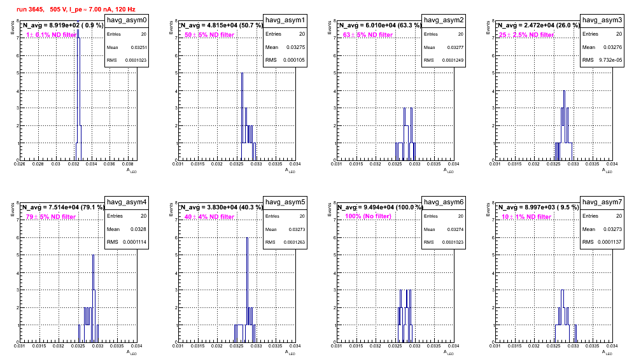The height and width of the screenshot is (364, 634).
Task: Click the magenta 63± 5% ND filter label
Action: pyautogui.click(x=368, y=35)
